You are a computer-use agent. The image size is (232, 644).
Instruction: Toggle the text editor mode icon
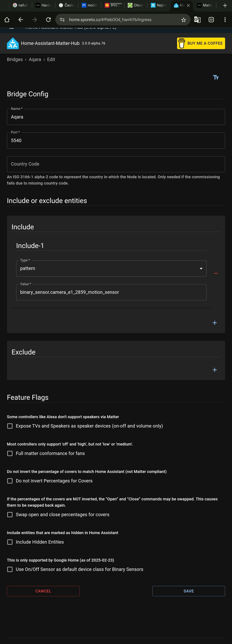point(216,77)
